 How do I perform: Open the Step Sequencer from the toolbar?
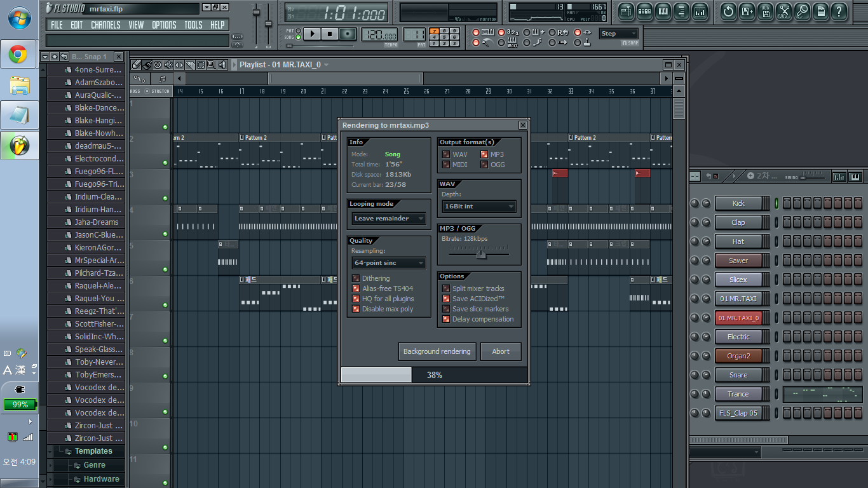point(644,11)
